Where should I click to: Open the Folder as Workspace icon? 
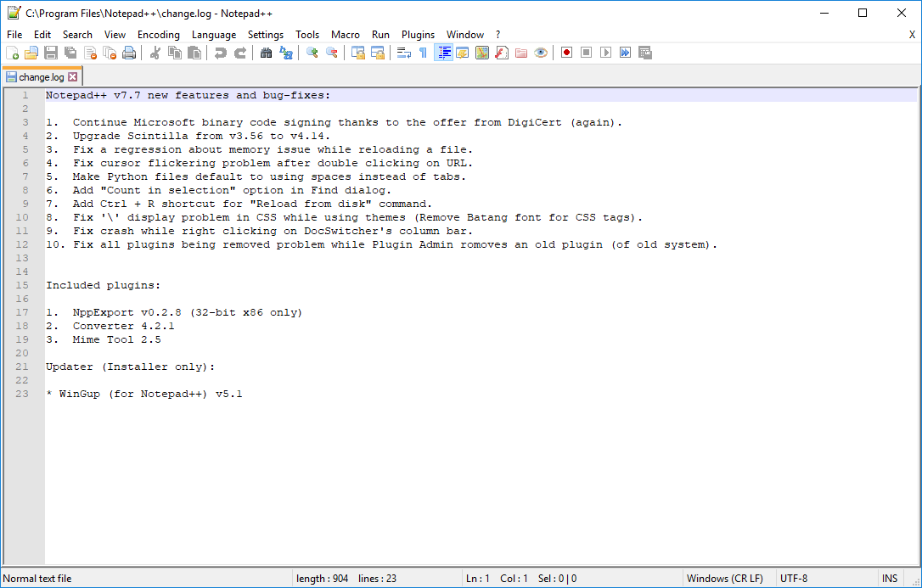pos(521,53)
